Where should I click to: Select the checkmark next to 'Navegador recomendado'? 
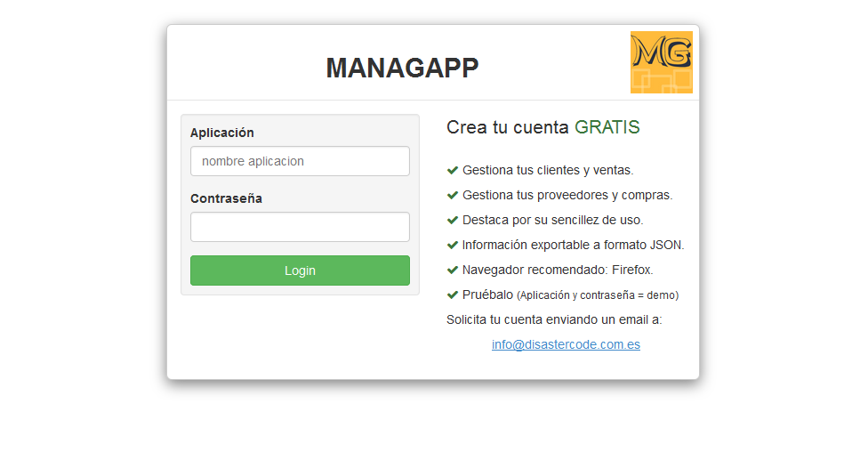tap(453, 270)
